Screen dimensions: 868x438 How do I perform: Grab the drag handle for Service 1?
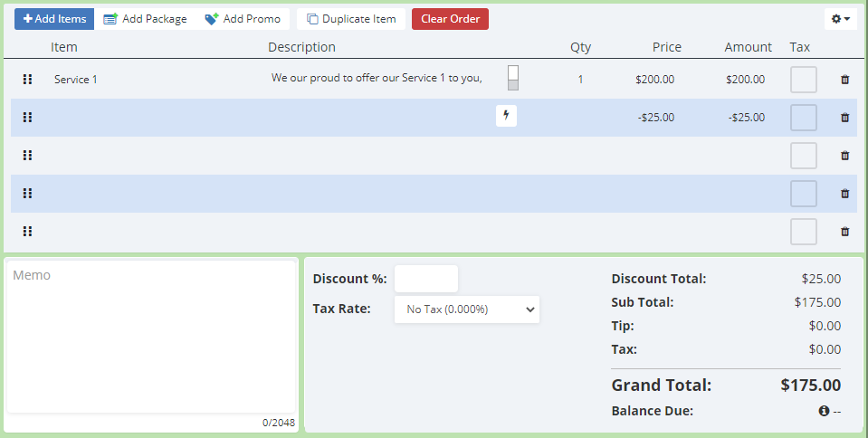tap(27, 80)
